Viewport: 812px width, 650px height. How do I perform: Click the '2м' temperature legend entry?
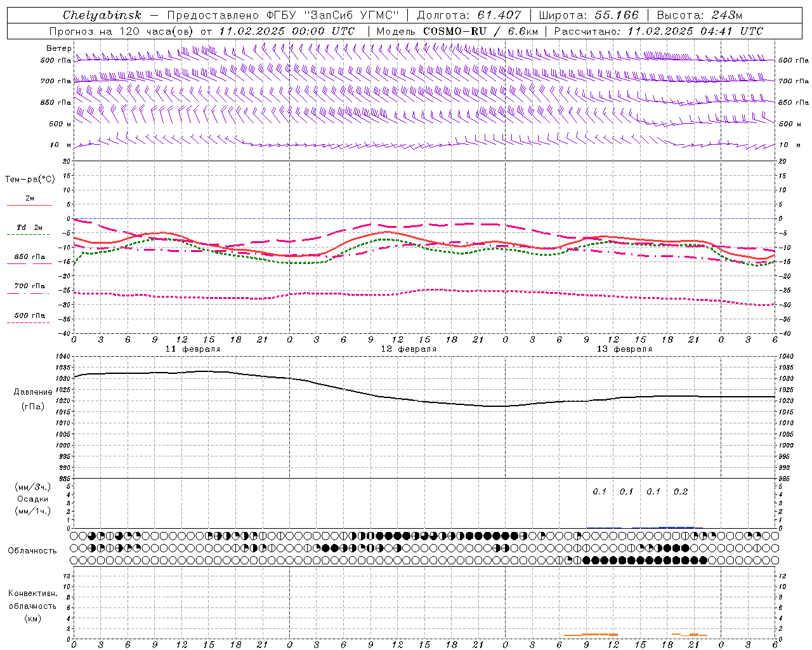(x=30, y=199)
